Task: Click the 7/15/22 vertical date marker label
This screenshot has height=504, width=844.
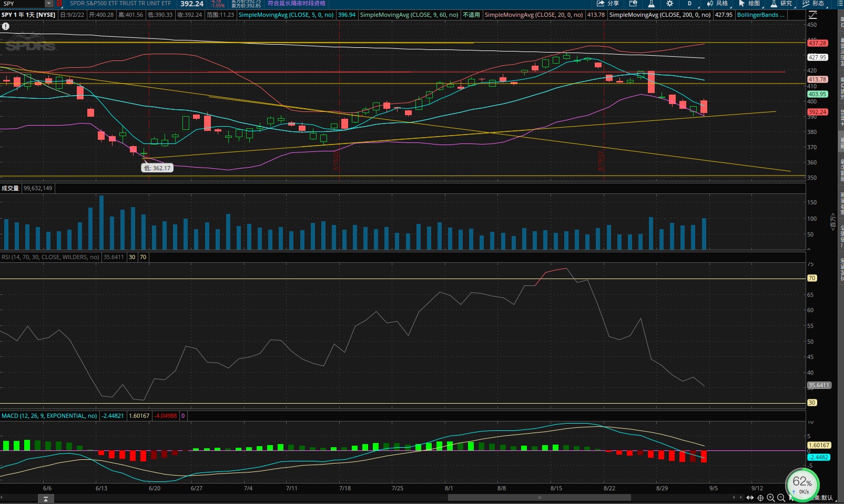Action: click(x=336, y=161)
